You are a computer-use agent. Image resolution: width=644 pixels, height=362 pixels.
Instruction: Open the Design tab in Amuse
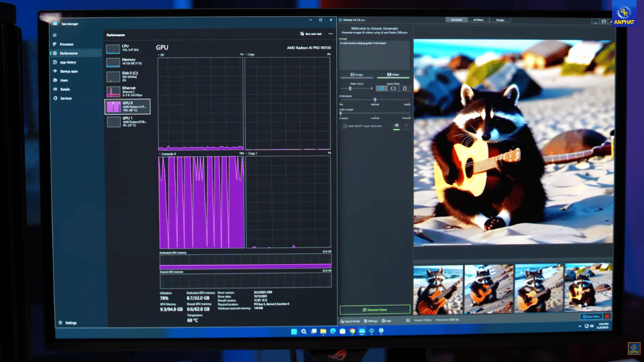point(500,20)
